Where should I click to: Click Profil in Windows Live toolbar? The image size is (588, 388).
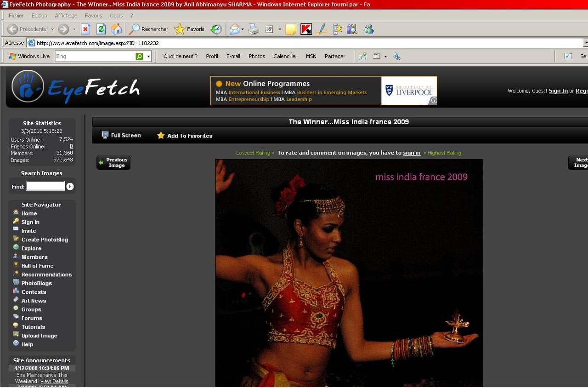tap(212, 56)
